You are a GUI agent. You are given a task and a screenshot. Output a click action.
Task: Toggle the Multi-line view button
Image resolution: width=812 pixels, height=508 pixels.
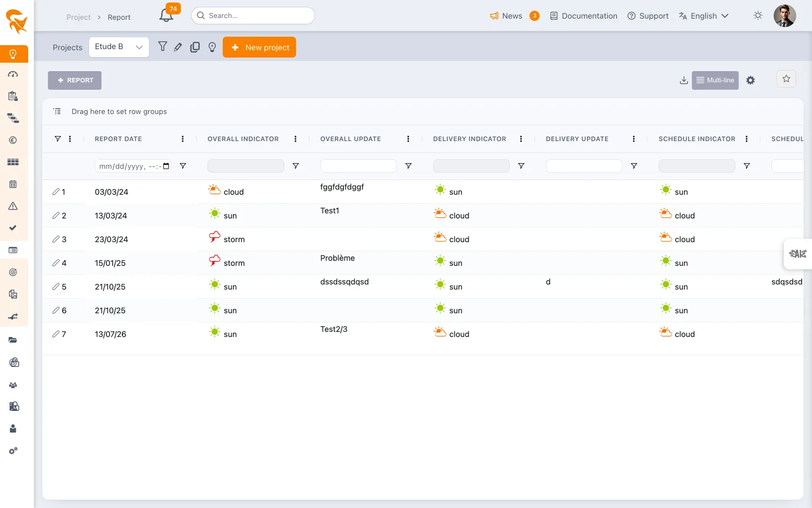coord(715,80)
